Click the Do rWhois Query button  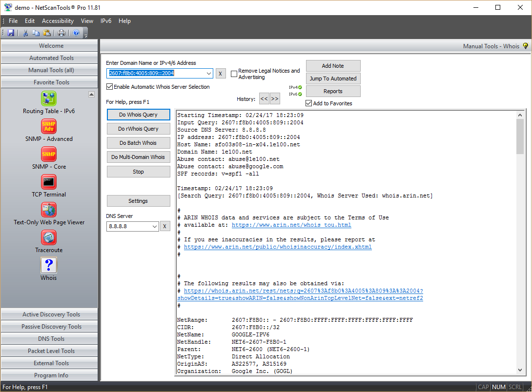(139, 129)
